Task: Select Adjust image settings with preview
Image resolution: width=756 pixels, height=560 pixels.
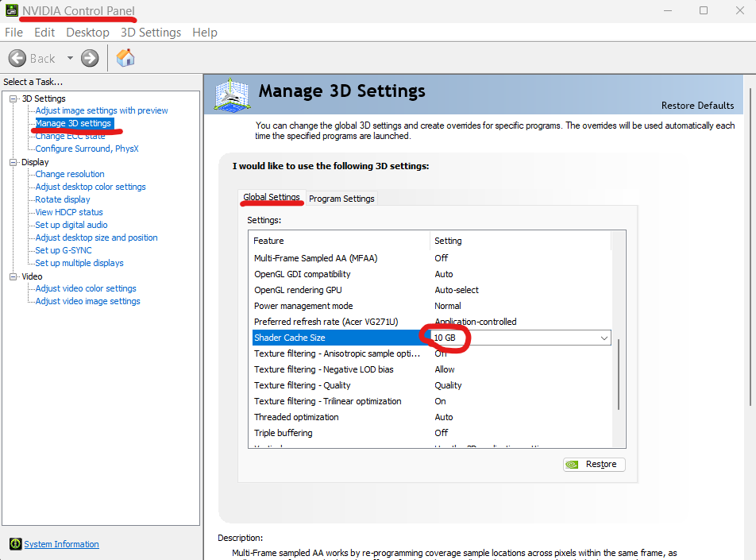Action: pyautogui.click(x=102, y=110)
